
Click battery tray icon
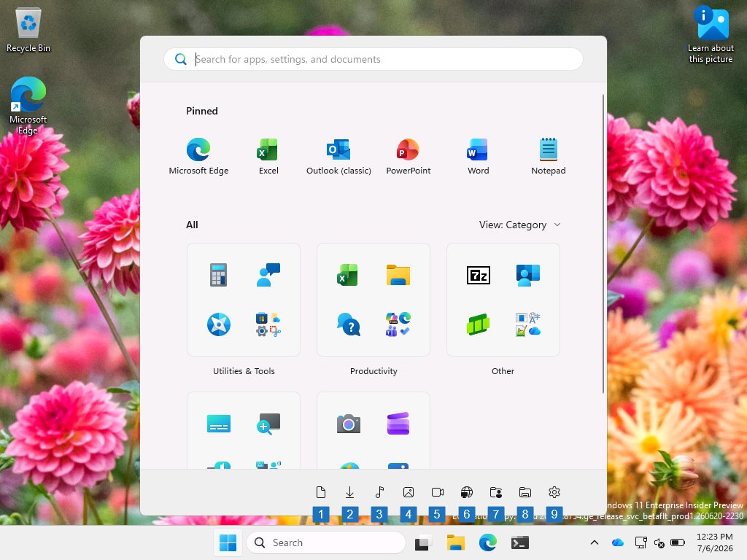pyautogui.click(x=678, y=542)
